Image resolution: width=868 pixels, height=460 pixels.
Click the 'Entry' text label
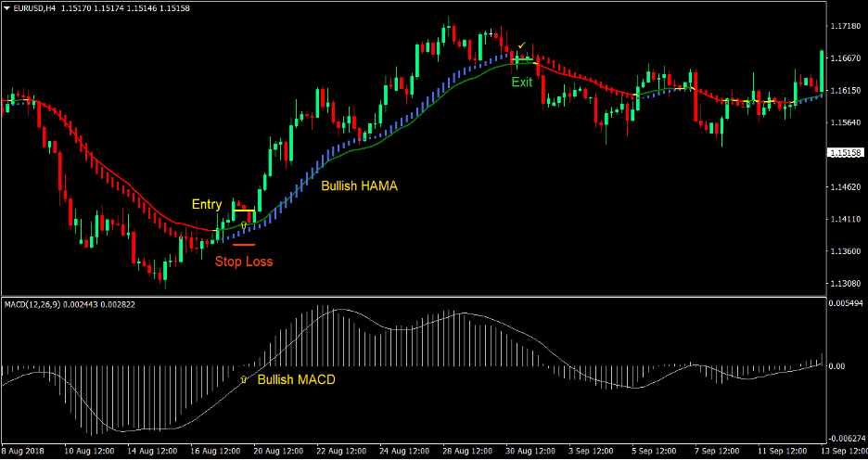click(x=207, y=204)
